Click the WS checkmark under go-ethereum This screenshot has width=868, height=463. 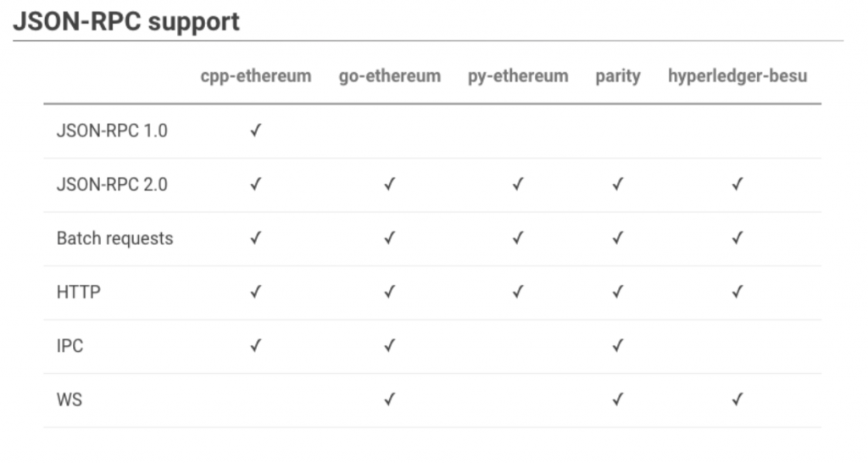pos(390,399)
